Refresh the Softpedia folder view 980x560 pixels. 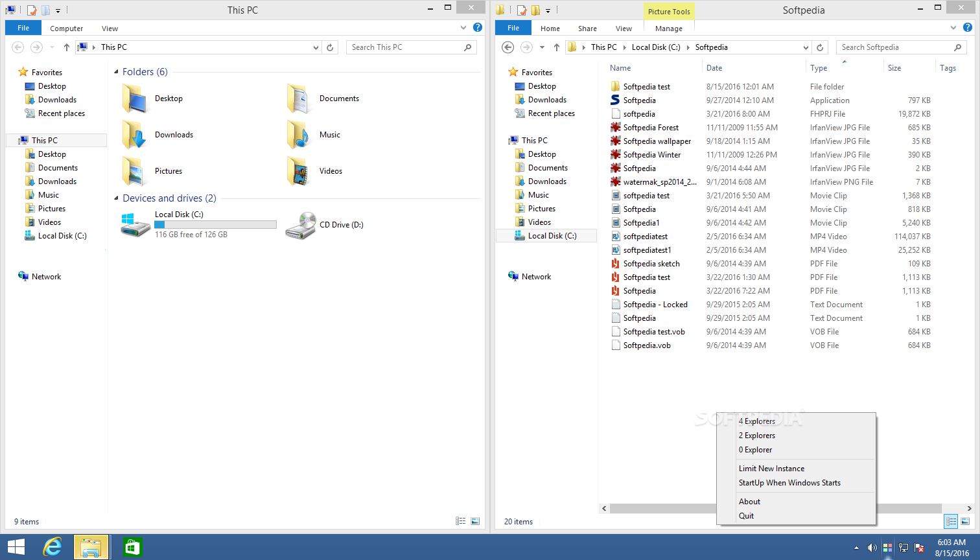coord(820,47)
